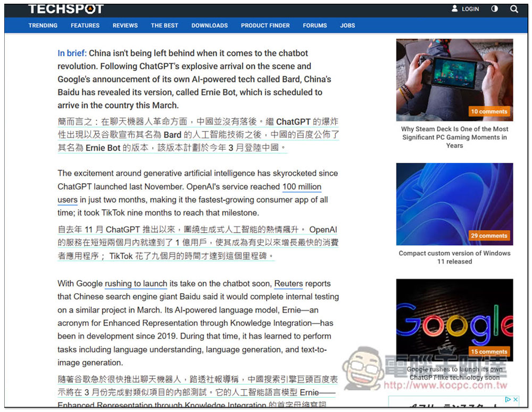Image resolution: width=532 pixels, height=412 pixels.
Task: Click the '29 comments' badge
Action: (489, 235)
